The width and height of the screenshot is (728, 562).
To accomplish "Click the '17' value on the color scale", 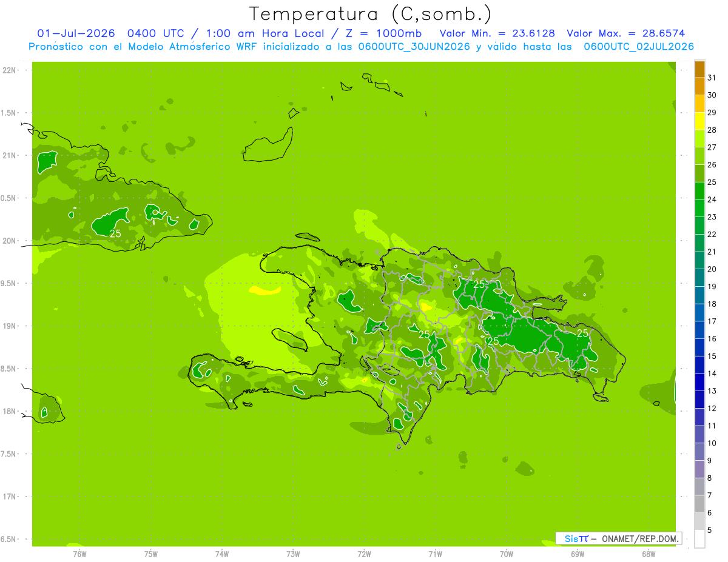I will pyautogui.click(x=712, y=321).
